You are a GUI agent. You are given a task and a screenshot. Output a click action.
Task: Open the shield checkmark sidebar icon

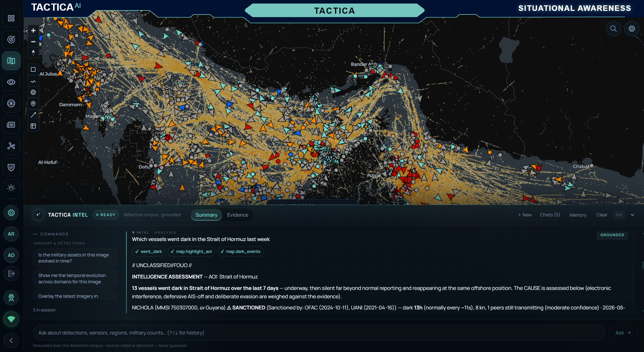click(11, 167)
